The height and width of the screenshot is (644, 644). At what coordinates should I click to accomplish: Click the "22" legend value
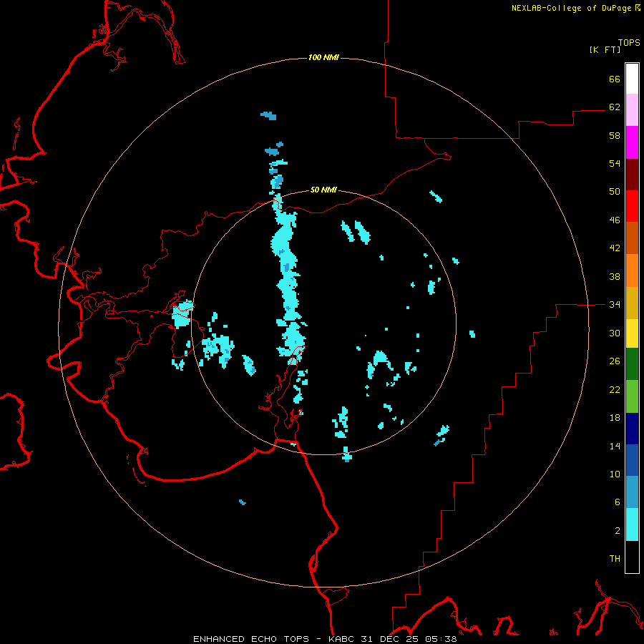point(615,390)
